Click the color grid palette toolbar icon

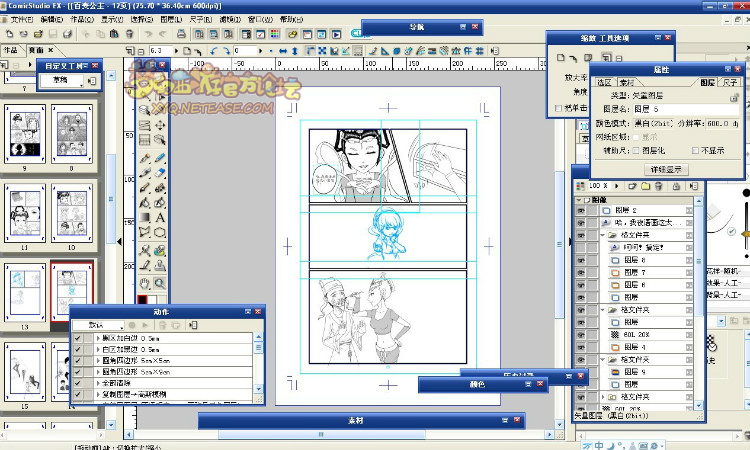275,34
